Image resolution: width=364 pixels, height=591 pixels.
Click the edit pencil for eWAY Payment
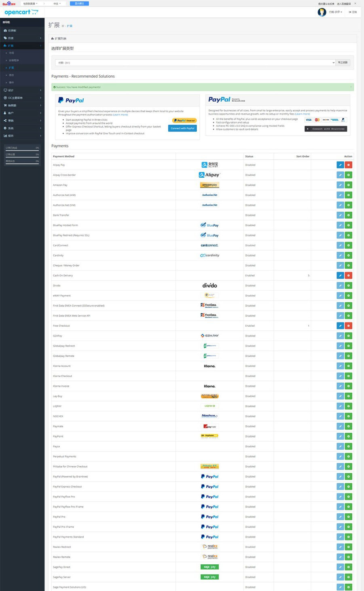(x=340, y=295)
